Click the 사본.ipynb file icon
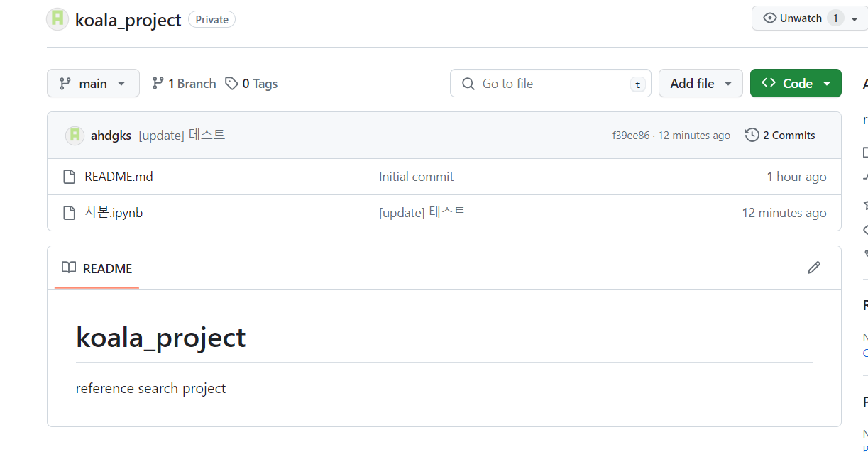The width and height of the screenshot is (868, 452). tap(69, 213)
